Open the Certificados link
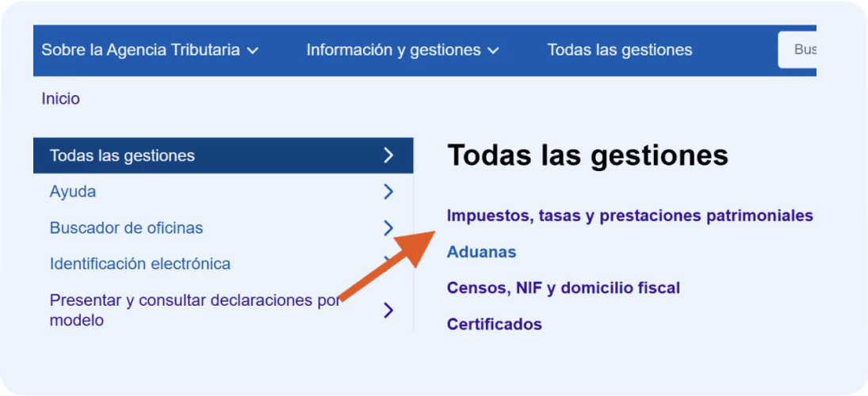The height and width of the screenshot is (396, 868). click(x=495, y=324)
